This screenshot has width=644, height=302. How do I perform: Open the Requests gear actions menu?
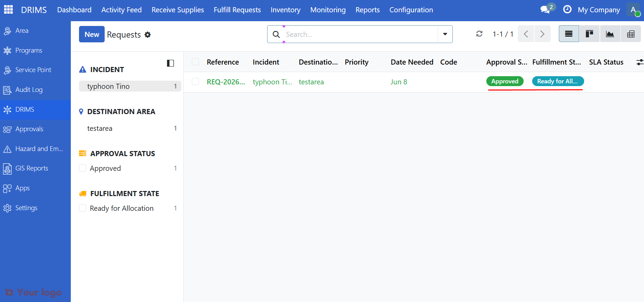(x=147, y=35)
